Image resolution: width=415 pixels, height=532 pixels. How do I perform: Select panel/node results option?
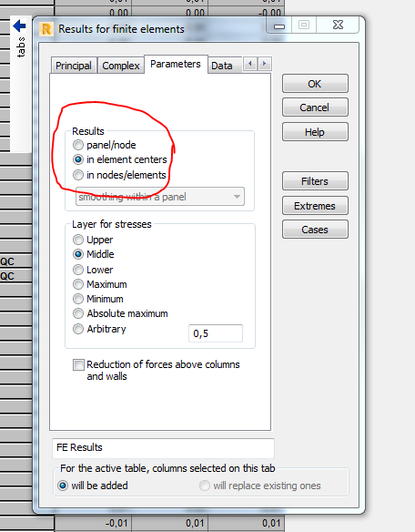click(78, 145)
